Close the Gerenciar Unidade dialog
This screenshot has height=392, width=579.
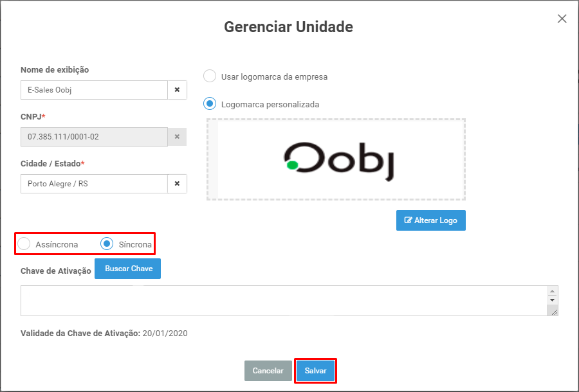click(x=562, y=19)
